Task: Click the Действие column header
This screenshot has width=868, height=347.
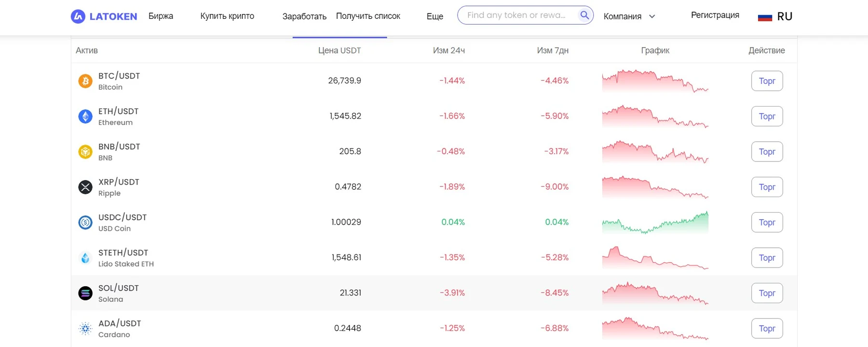Action: [x=767, y=50]
